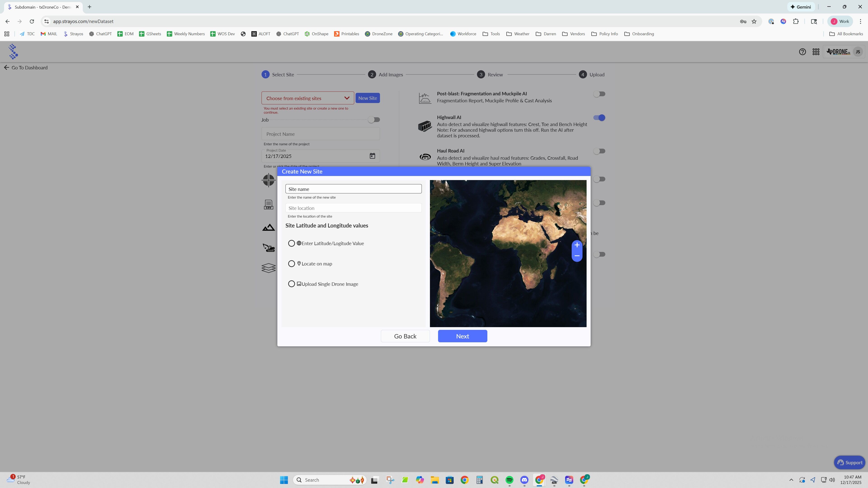Open the apps grid icon in header
This screenshot has width=868, height=488.
click(816, 52)
